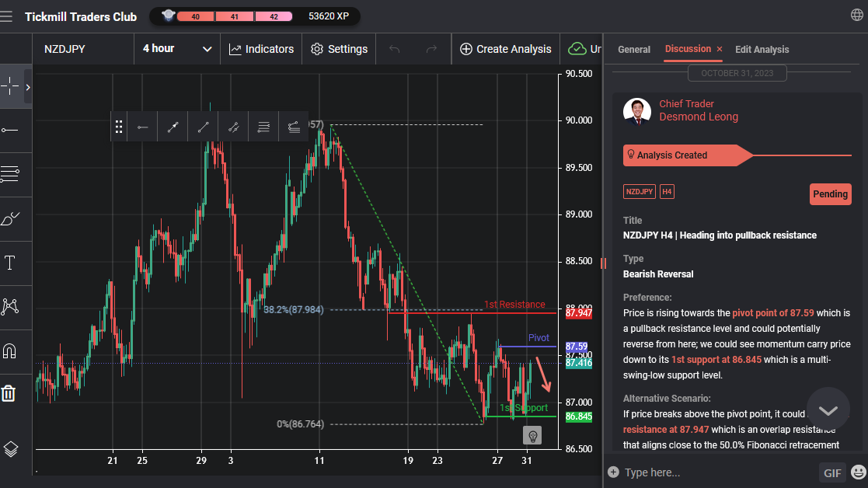Viewport: 868px width, 488px height.
Task: Click the 87.947 resistance price label
Action: pos(578,313)
